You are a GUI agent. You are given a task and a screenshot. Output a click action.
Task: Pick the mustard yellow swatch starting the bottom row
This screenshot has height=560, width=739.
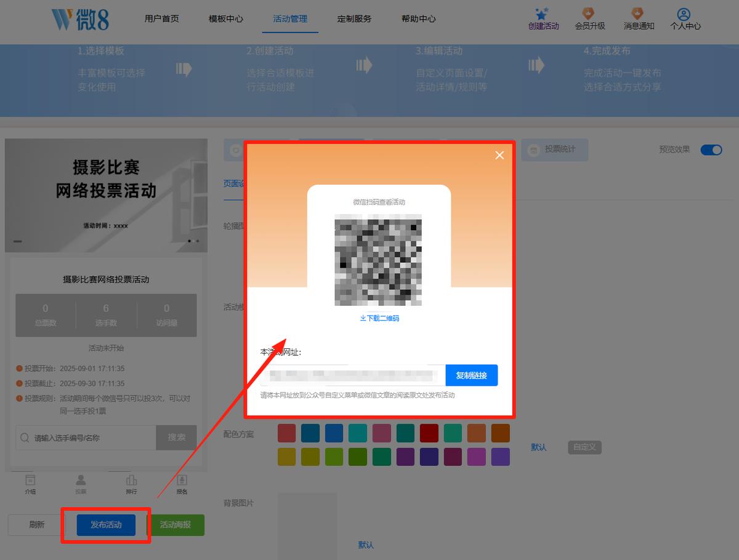287,457
